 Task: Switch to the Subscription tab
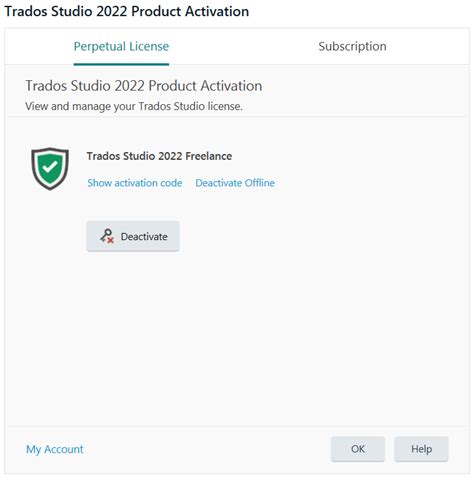click(352, 46)
